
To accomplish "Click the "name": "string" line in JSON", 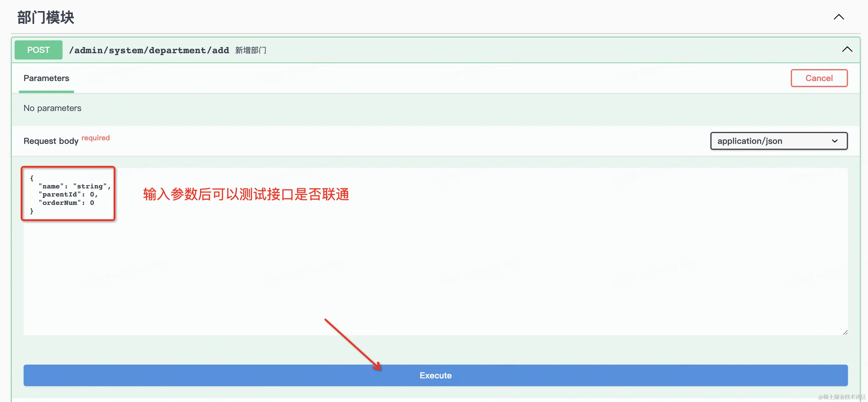I will point(74,186).
